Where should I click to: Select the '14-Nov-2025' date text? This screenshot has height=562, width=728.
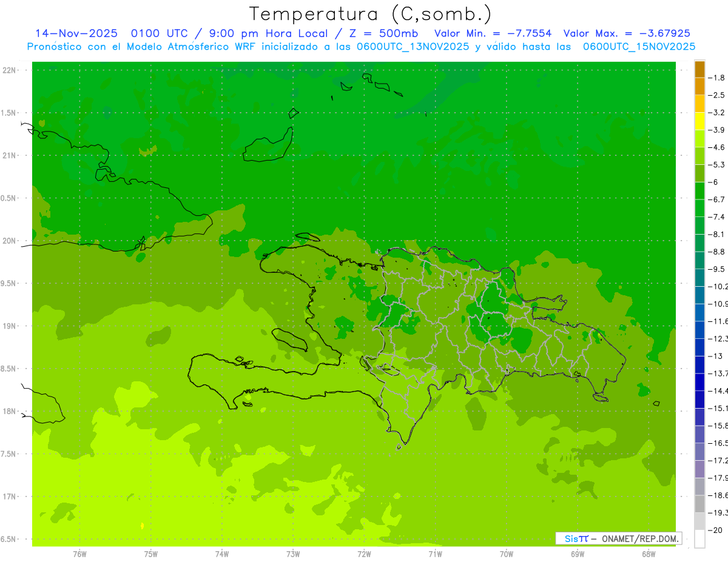76,33
